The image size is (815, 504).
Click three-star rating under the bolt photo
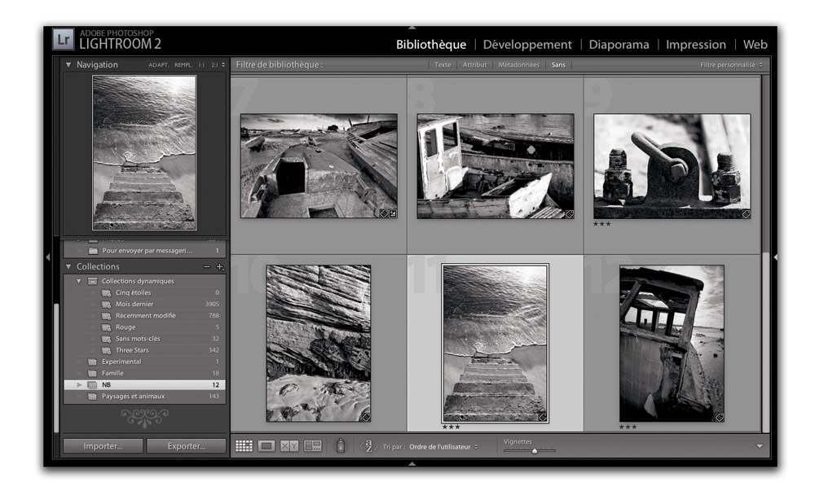[602, 224]
